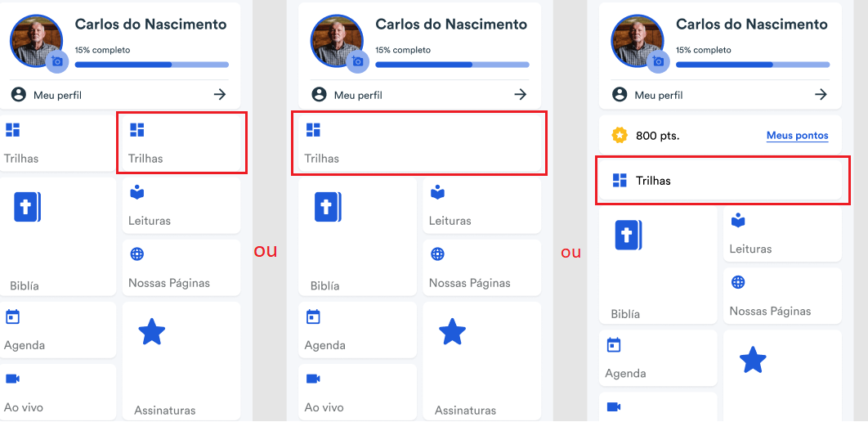Open Meu perfil arrow in the leftmost mockup

point(220,95)
